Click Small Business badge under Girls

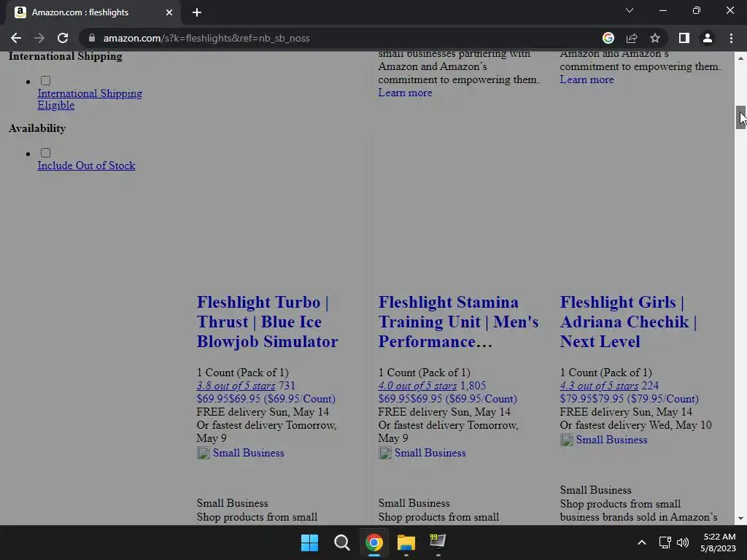click(611, 440)
